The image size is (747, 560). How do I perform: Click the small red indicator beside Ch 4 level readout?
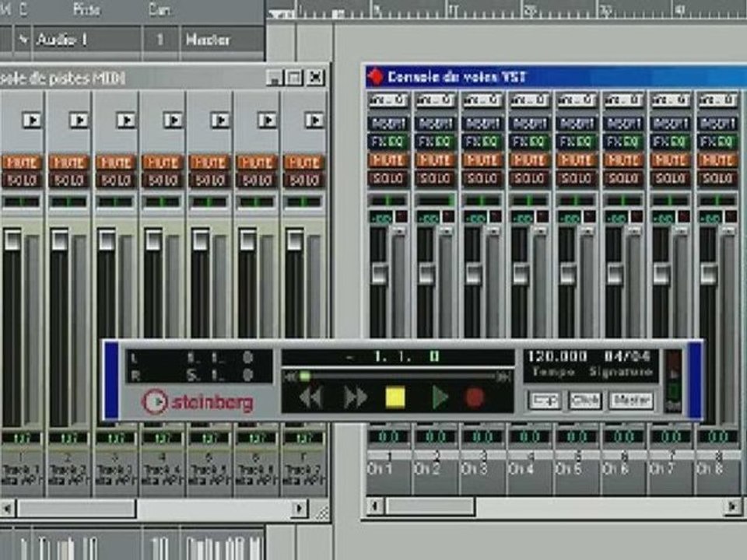point(542,217)
